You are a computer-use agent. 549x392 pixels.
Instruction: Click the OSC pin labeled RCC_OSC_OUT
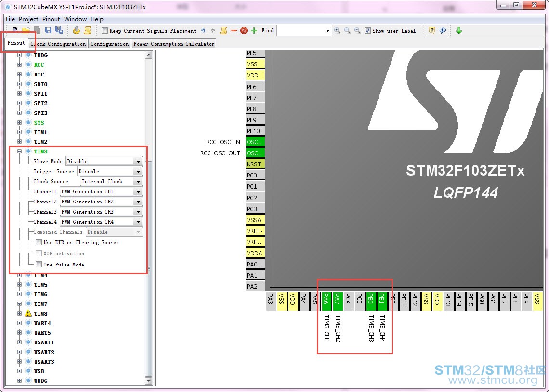(255, 153)
